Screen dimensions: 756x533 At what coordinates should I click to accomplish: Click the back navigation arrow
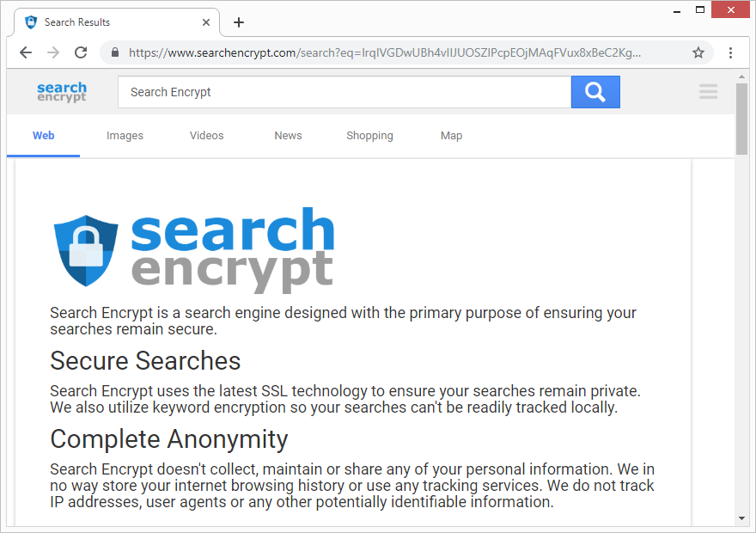[x=25, y=52]
